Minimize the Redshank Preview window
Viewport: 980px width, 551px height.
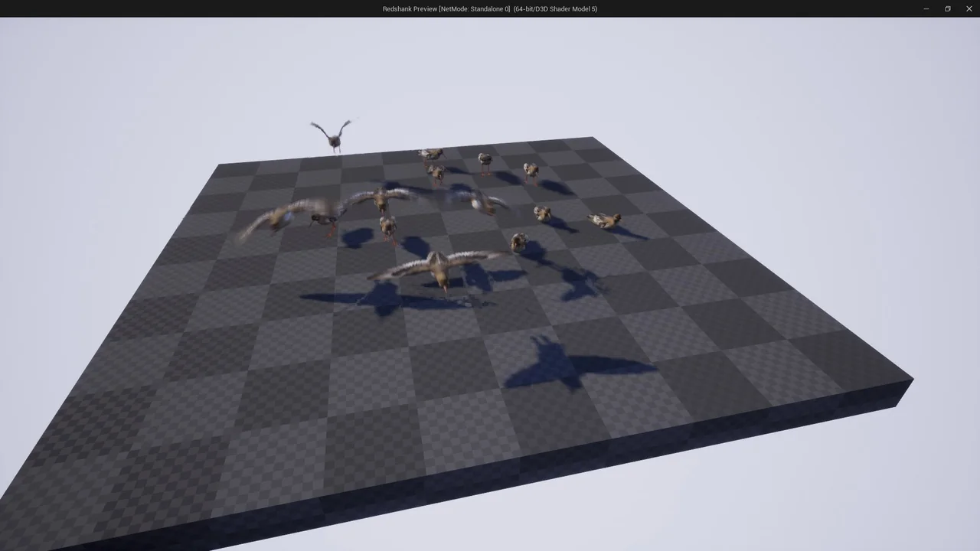(926, 8)
